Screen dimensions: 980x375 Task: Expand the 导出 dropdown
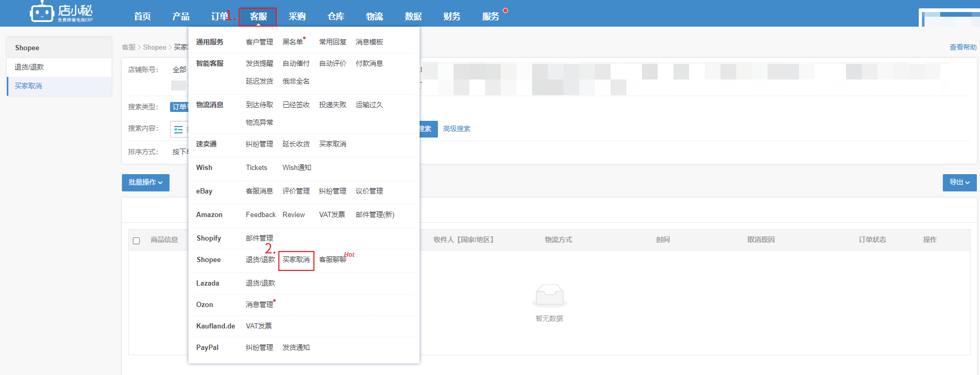tap(960, 183)
